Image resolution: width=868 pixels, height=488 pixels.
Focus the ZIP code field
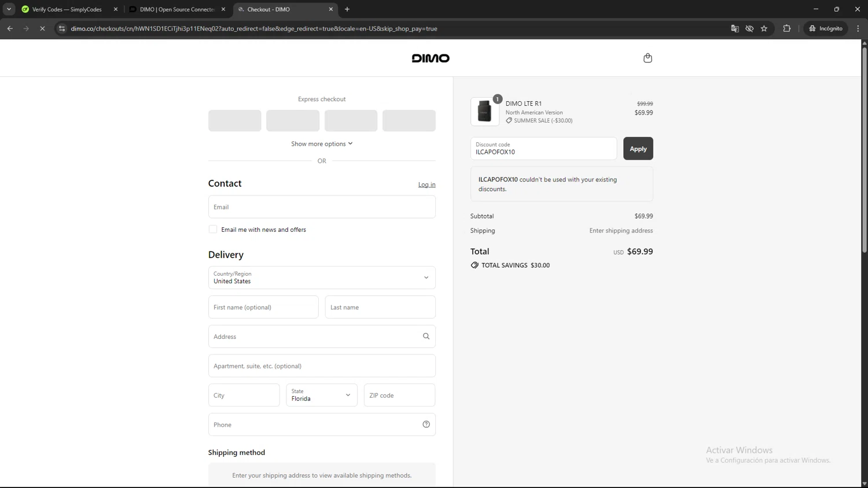[399, 395]
